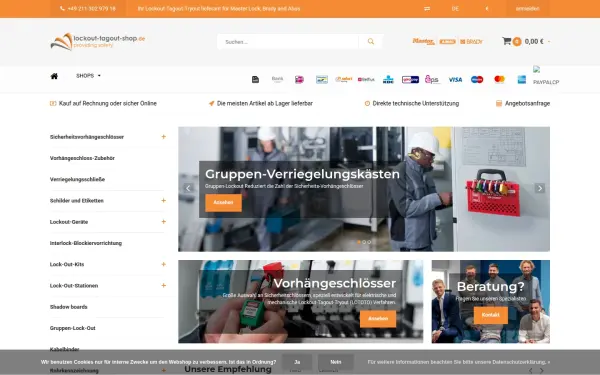Viewport: 600px width, 375px height.
Task: Go to next slide in main carousel
Action: (540, 188)
